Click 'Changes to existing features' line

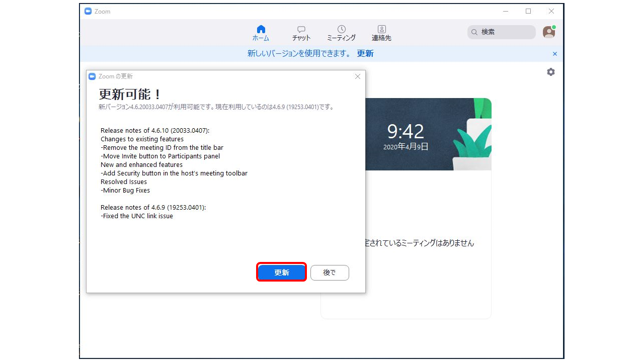[142, 139]
